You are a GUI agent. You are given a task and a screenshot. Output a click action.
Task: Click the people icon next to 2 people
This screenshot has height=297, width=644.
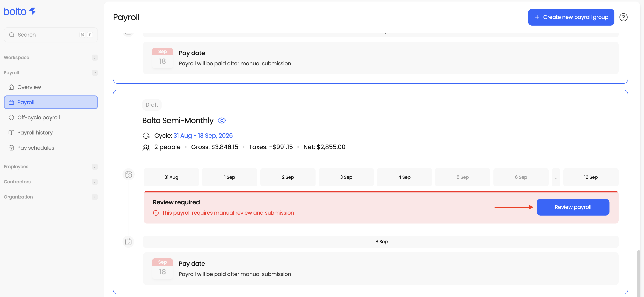146,147
